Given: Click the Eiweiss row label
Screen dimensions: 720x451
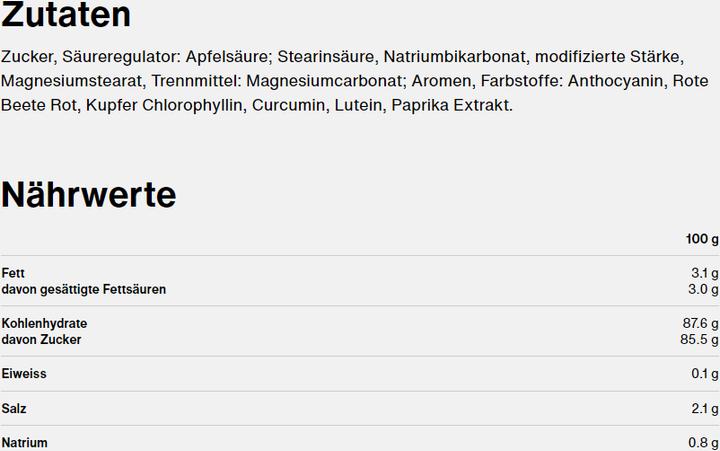Looking at the screenshot, I should pyautogui.click(x=24, y=373).
